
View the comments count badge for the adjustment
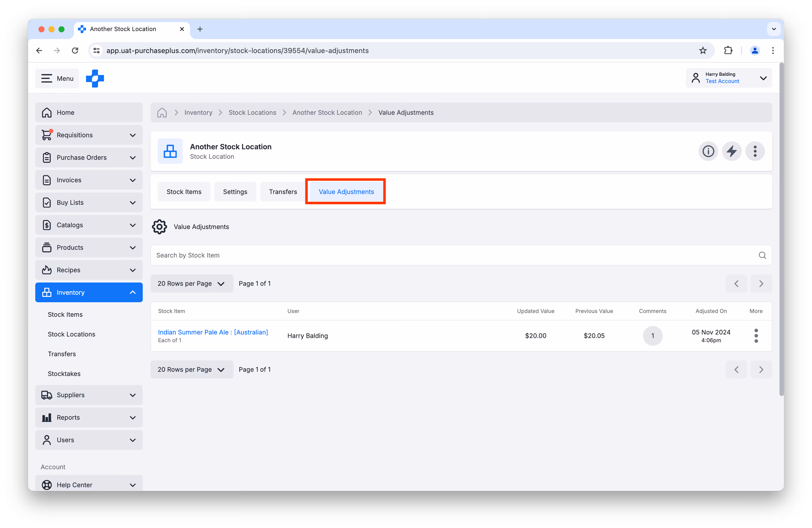[652, 336]
